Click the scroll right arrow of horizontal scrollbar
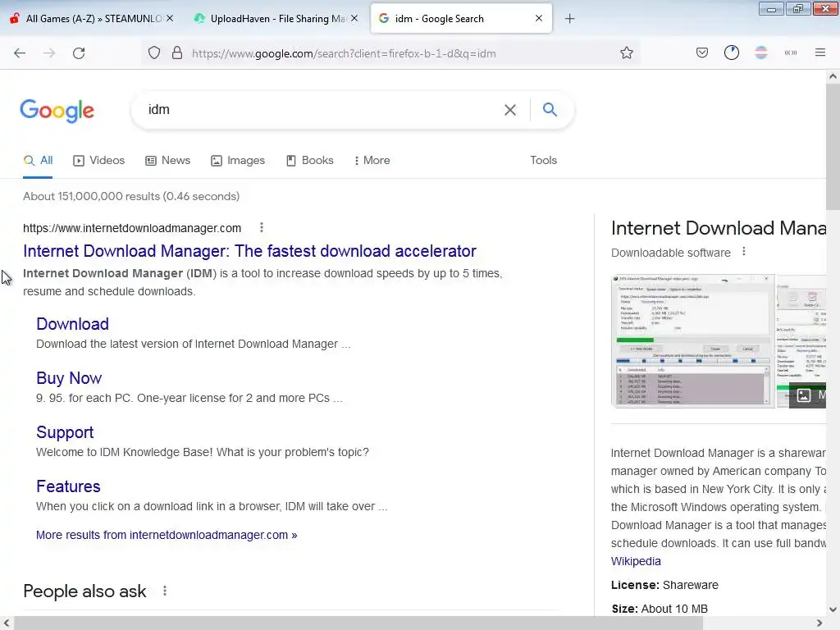Screen dimensions: 840x630 point(819,623)
